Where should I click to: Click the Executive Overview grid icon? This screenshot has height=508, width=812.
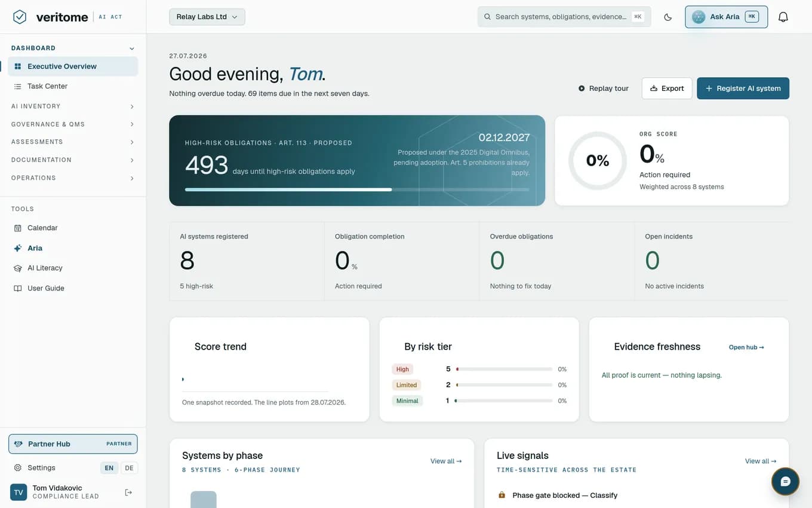[18, 66]
